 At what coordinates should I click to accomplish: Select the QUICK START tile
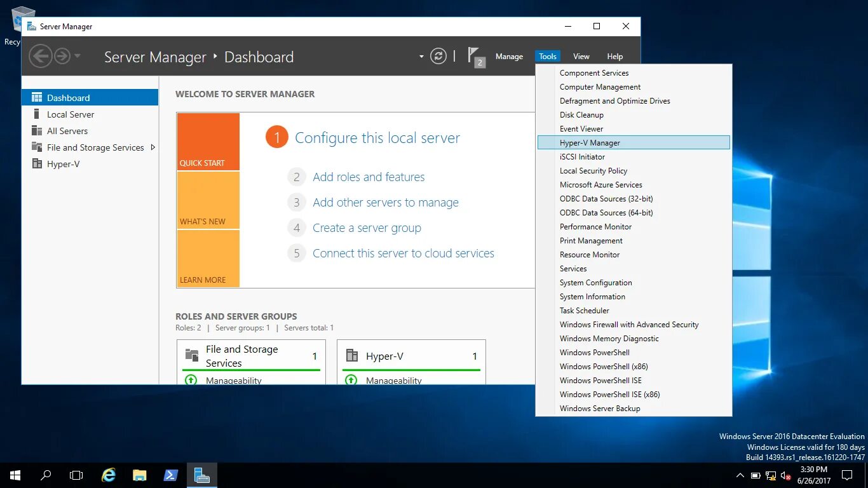click(208, 142)
